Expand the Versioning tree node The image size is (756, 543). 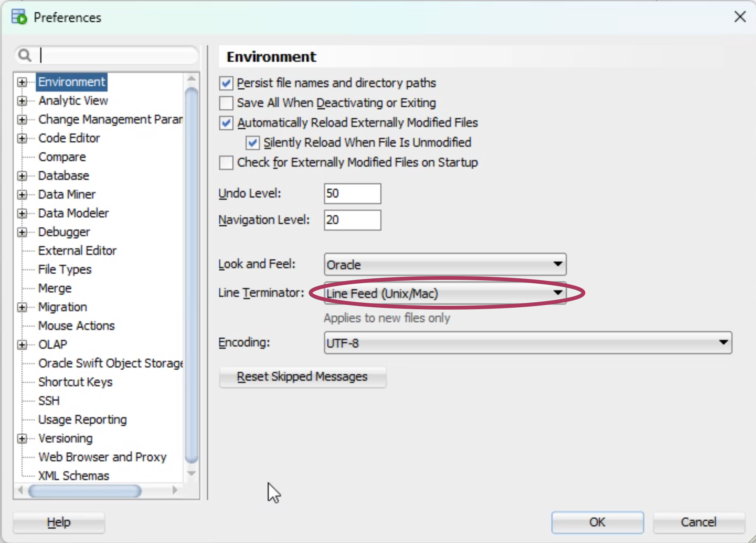tap(22, 439)
